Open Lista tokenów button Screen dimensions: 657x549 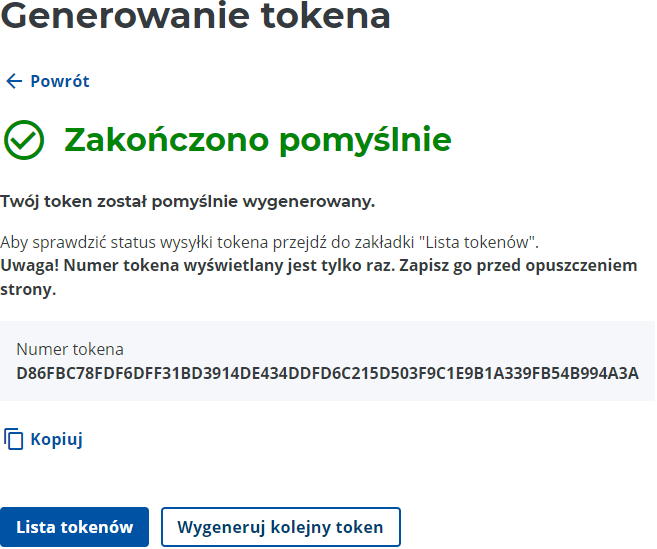pyautogui.click(x=75, y=527)
